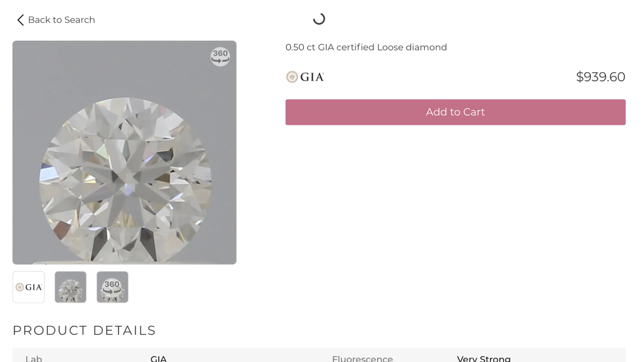Click the round GIA seal emblem near price
644x362 pixels.
[x=292, y=77]
